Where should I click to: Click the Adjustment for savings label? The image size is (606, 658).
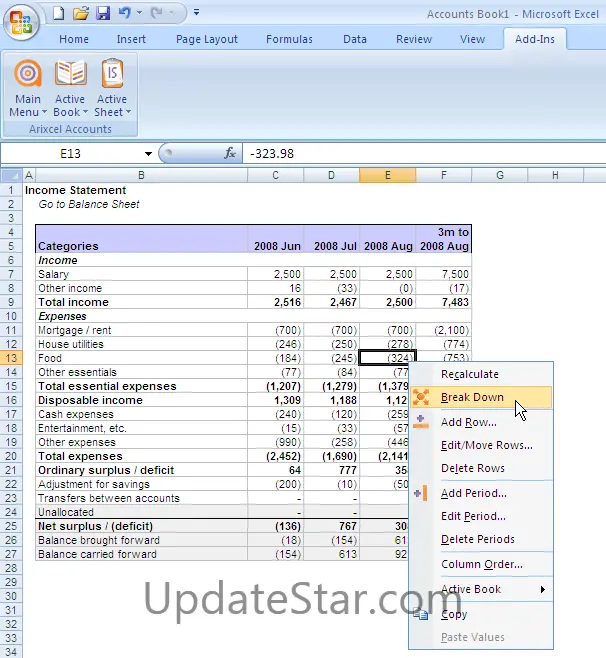pos(141,484)
